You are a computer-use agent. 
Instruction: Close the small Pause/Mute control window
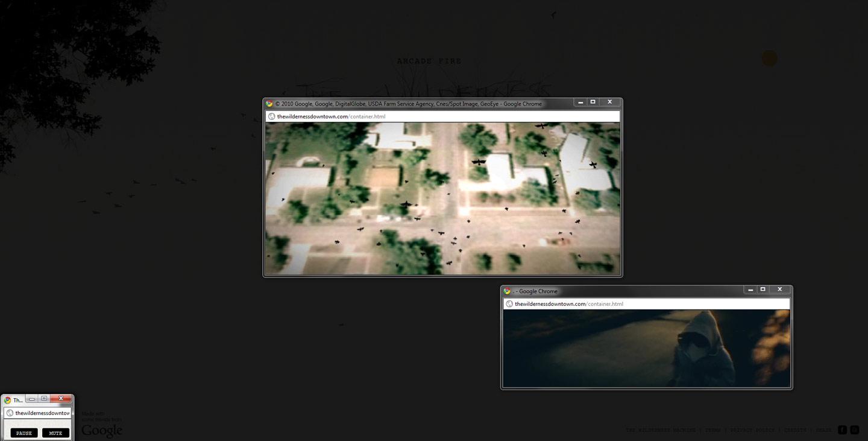(61, 399)
